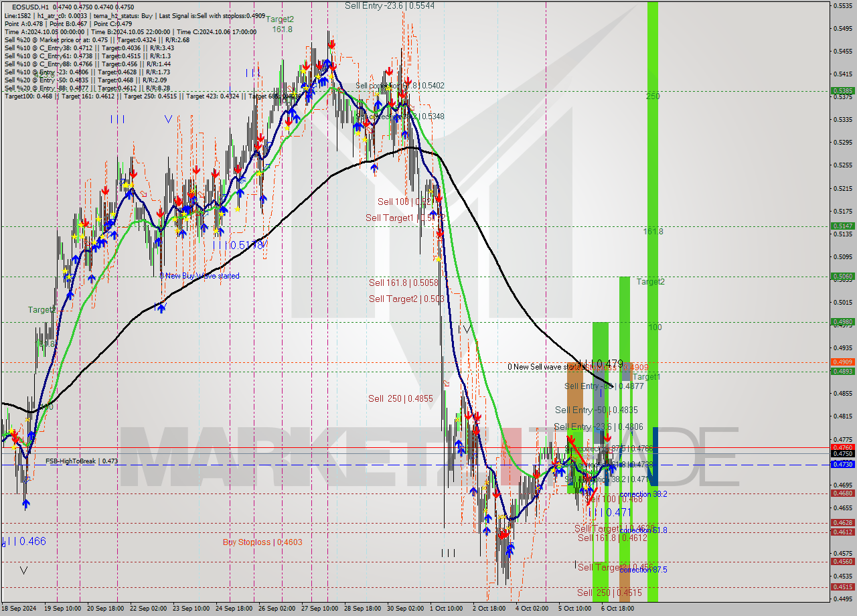
Task: Click the '| | | 0.471' wave label
Action: [x=610, y=512]
